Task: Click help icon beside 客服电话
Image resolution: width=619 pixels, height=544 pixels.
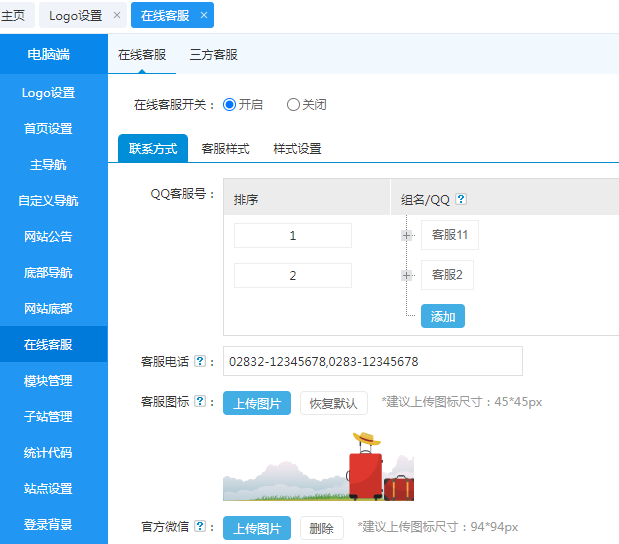Action: point(200,361)
